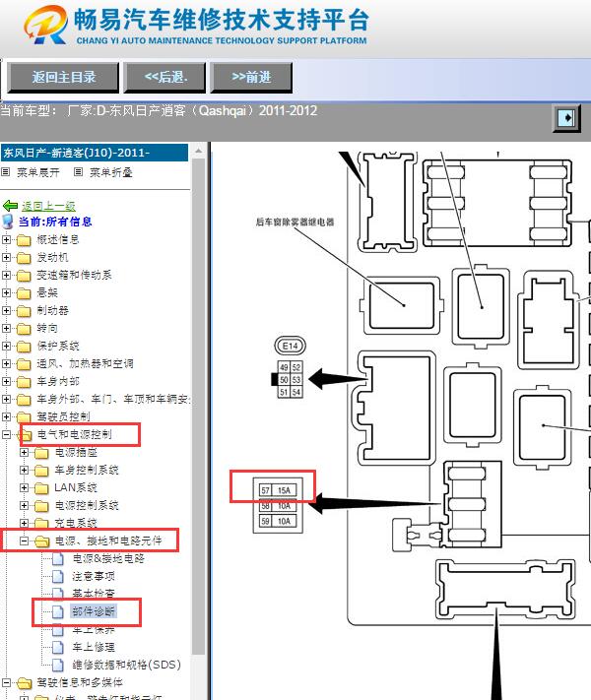Screen dimensions: 591x700
Task: Open the 注意事项 document icon
Action: click(58, 577)
